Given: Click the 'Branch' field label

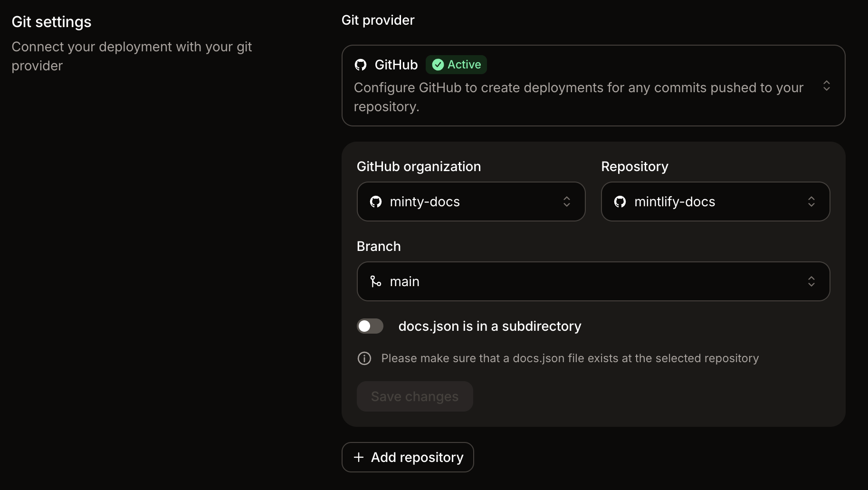Looking at the screenshot, I should [379, 246].
